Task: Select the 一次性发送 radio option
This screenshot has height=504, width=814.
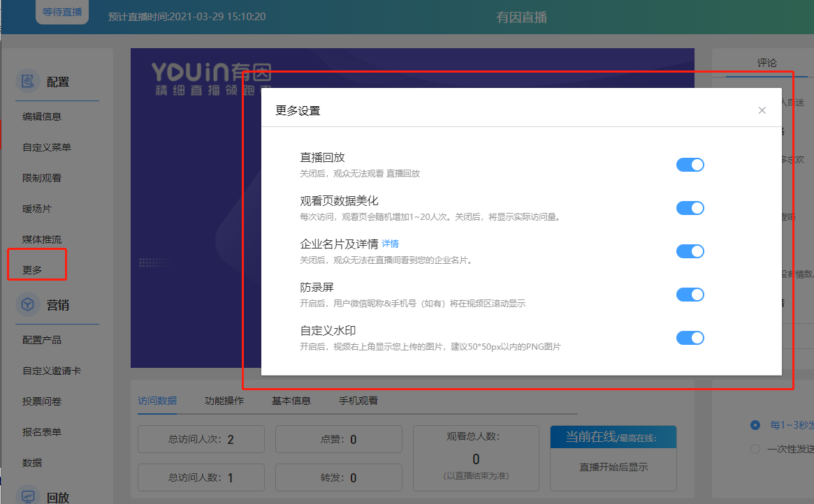Action: [x=755, y=449]
